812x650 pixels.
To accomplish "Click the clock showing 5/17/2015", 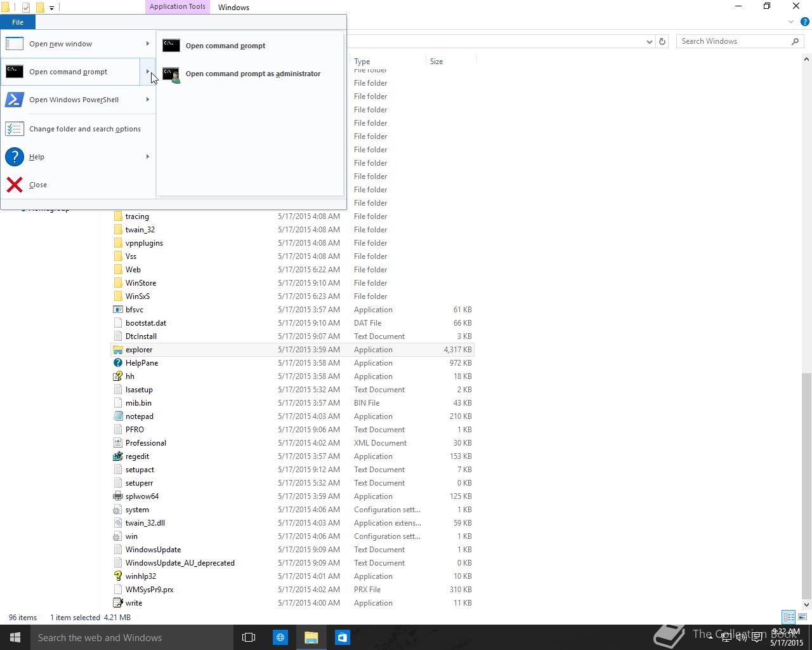I will pos(786,637).
